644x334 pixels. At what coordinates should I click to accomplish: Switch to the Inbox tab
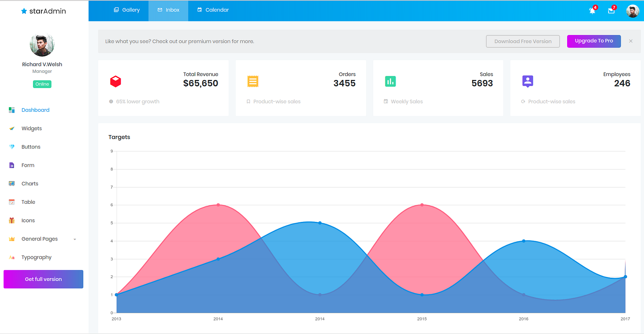coord(168,10)
